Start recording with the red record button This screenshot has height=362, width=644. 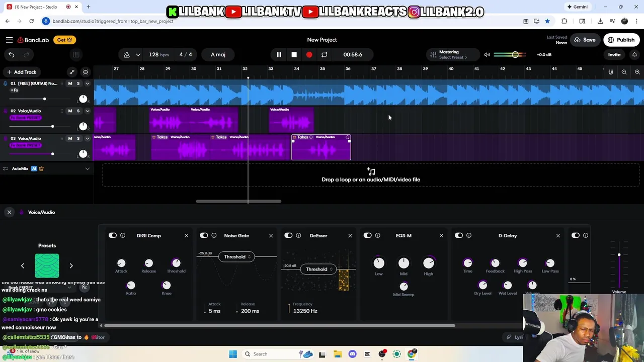pos(309,54)
